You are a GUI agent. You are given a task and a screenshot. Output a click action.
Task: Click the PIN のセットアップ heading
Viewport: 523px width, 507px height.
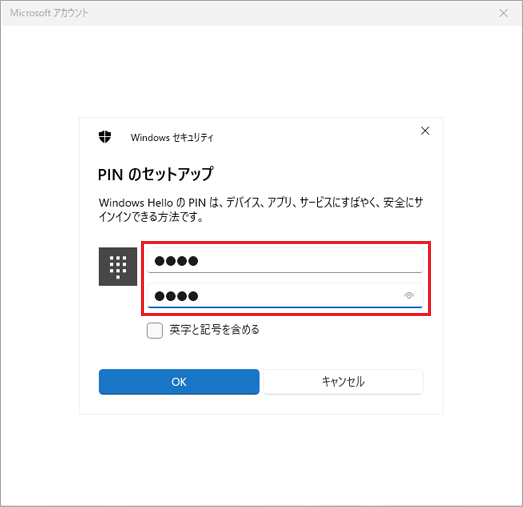point(156,174)
